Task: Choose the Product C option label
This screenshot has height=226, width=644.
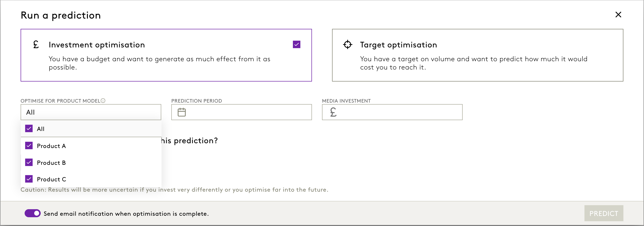Action: click(x=51, y=179)
